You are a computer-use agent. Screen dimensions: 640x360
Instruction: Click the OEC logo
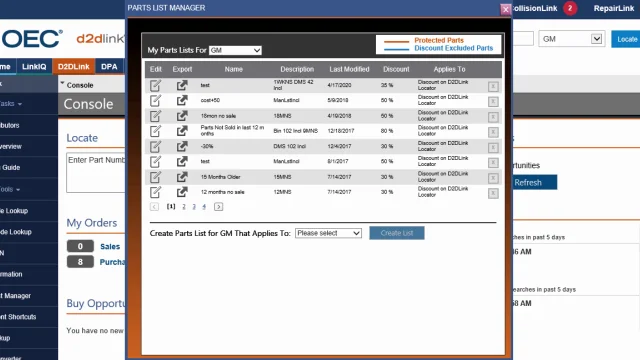pos(32,39)
